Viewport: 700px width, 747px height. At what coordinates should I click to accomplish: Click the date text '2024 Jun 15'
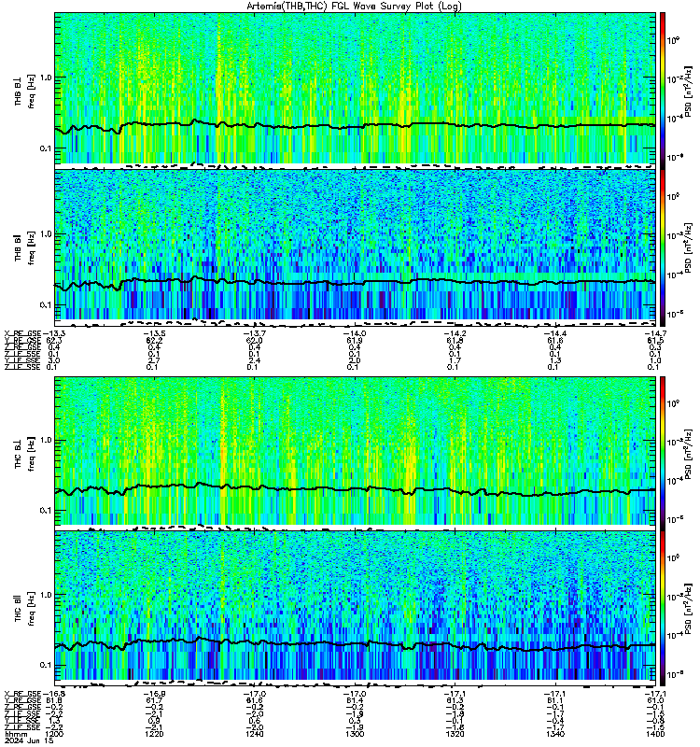[x=29, y=741]
